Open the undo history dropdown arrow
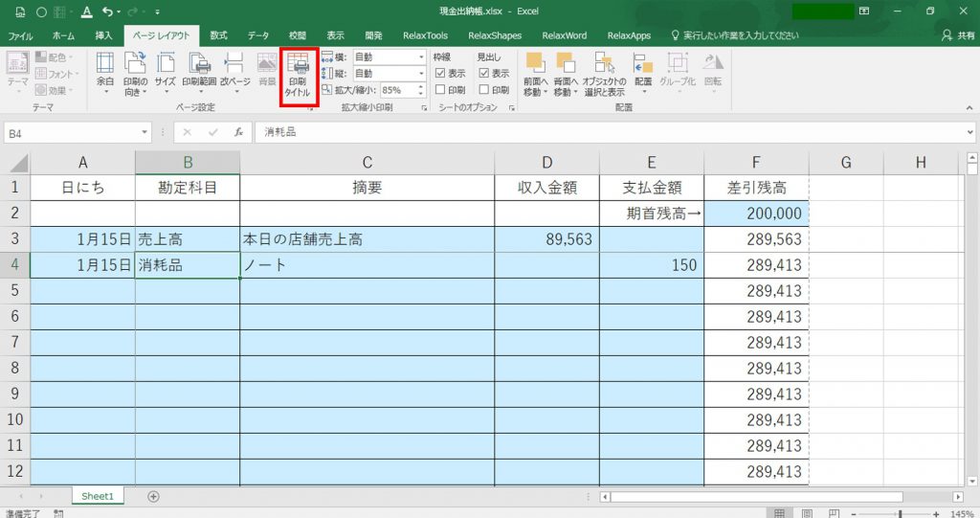980x518 pixels. (119, 11)
